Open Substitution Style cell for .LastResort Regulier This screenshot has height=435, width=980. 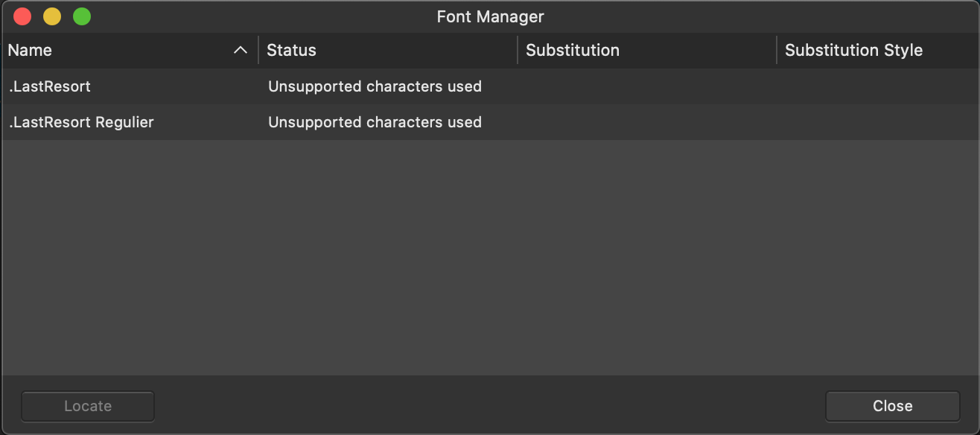click(878, 122)
